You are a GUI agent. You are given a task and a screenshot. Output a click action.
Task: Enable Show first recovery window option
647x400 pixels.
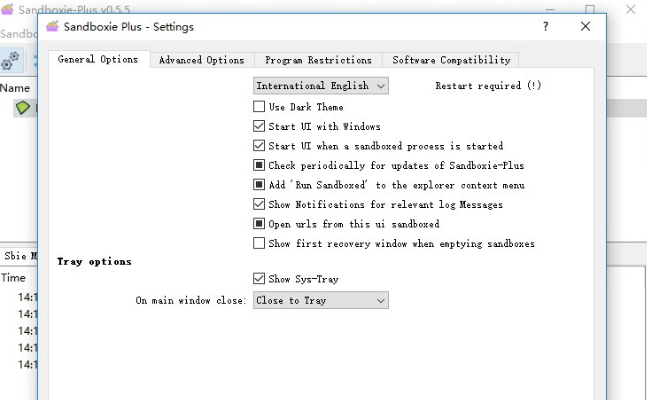click(259, 243)
